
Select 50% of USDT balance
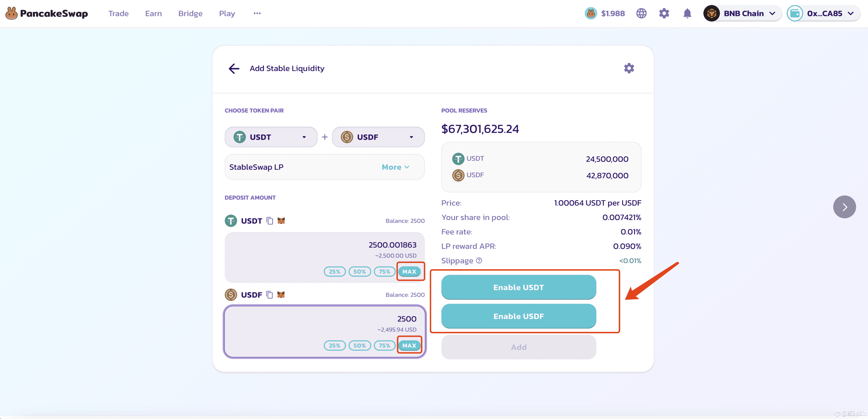point(359,271)
